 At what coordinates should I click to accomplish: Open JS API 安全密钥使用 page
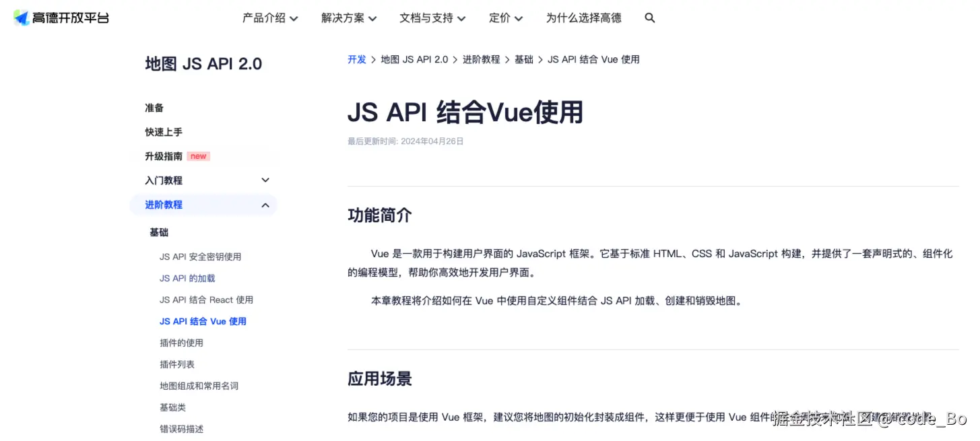pyautogui.click(x=200, y=257)
